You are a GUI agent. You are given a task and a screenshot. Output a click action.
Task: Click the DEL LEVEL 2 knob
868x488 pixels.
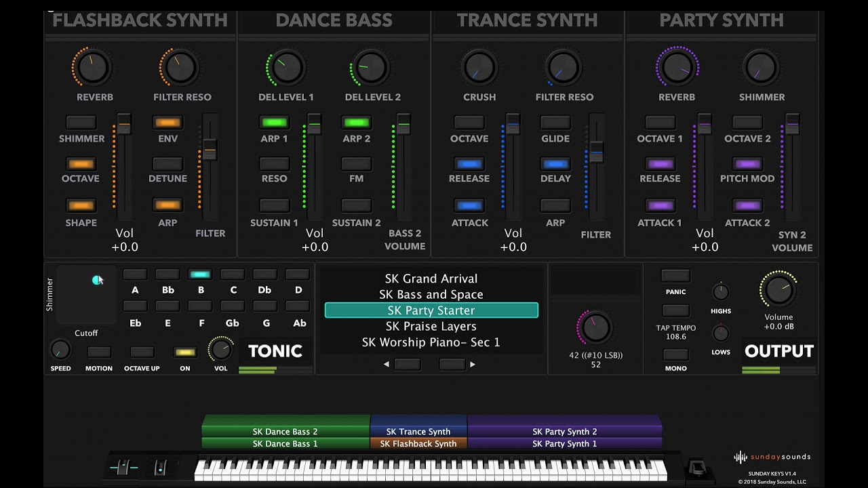tap(371, 67)
